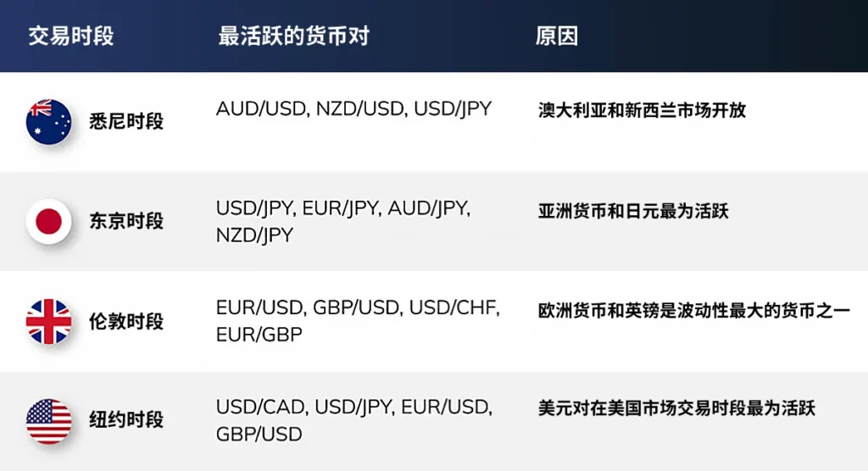Click USD/CAD in the New York row
The height and width of the screenshot is (471, 868).
pos(261,407)
